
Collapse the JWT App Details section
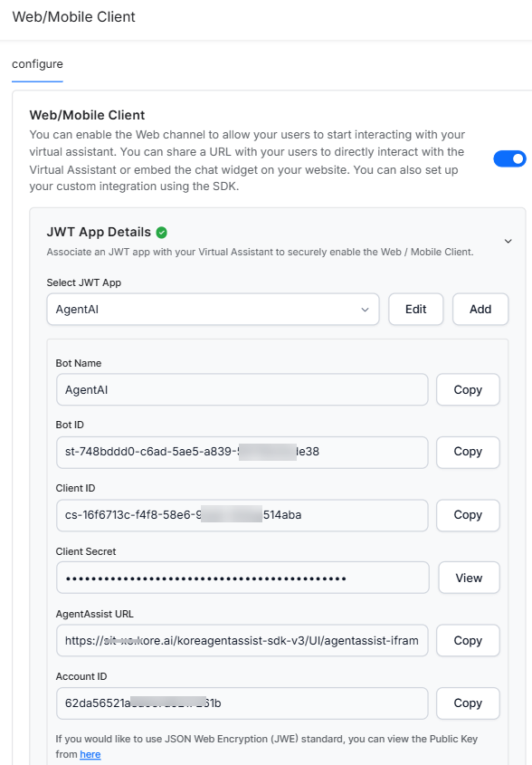[x=508, y=241]
